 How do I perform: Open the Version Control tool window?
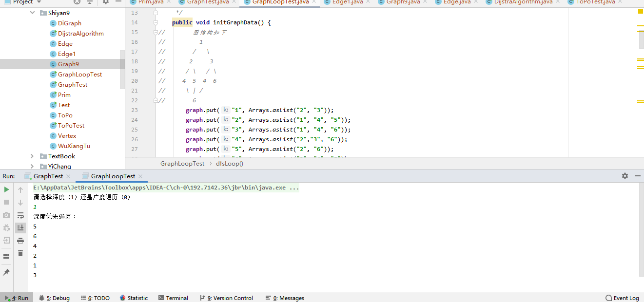(x=227, y=298)
